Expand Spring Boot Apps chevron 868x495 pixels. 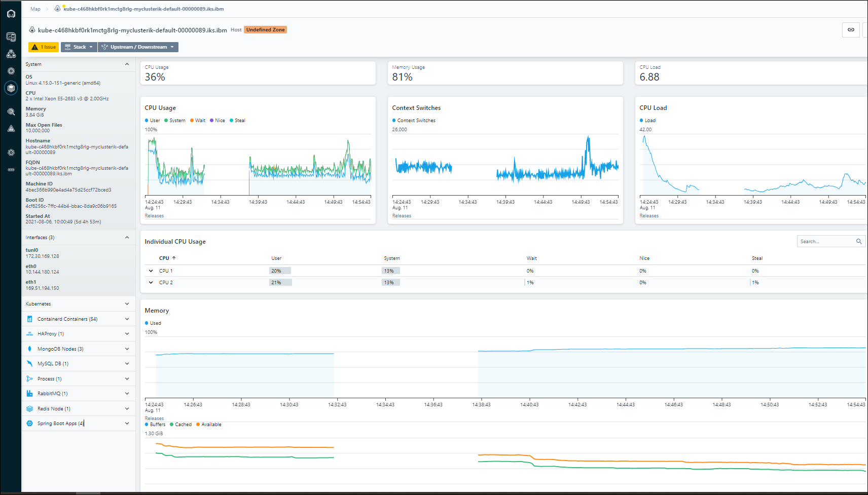[x=127, y=424]
